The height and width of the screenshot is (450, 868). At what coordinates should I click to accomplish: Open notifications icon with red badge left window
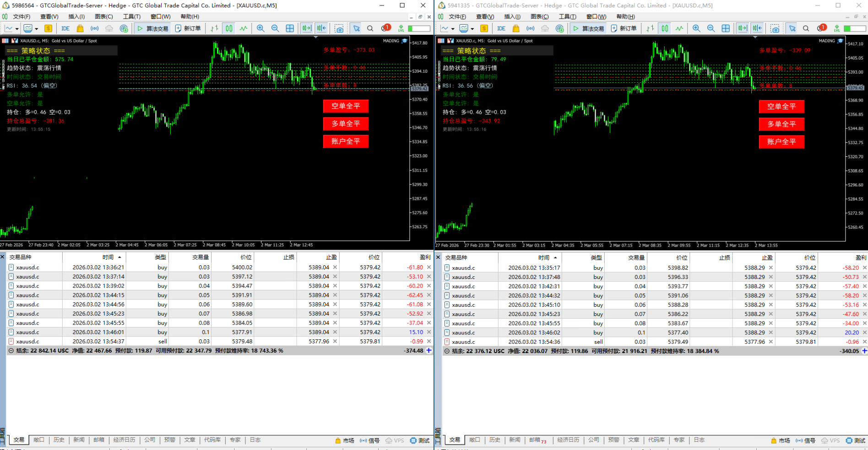pos(385,28)
